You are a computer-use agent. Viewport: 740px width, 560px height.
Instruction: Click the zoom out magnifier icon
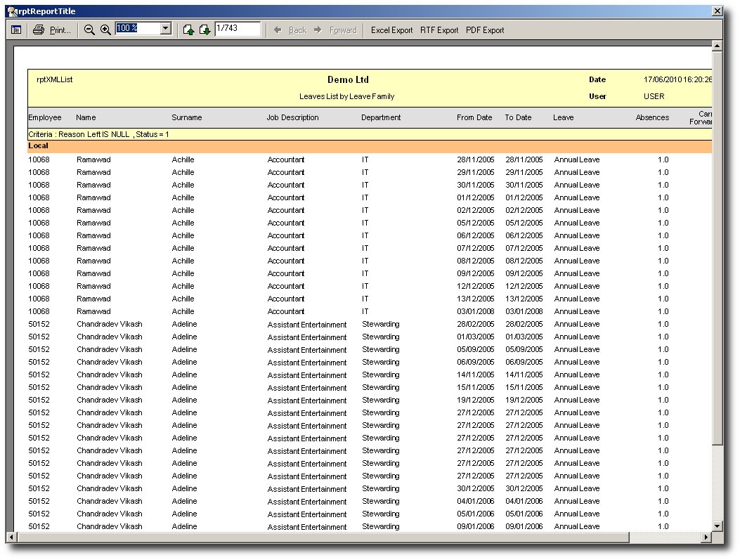pyautogui.click(x=89, y=30)
